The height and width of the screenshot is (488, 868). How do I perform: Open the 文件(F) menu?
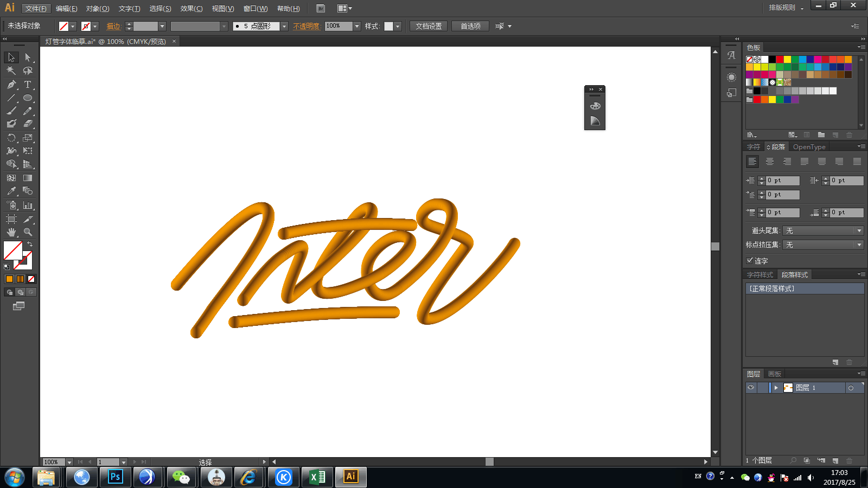coord(36,9)
